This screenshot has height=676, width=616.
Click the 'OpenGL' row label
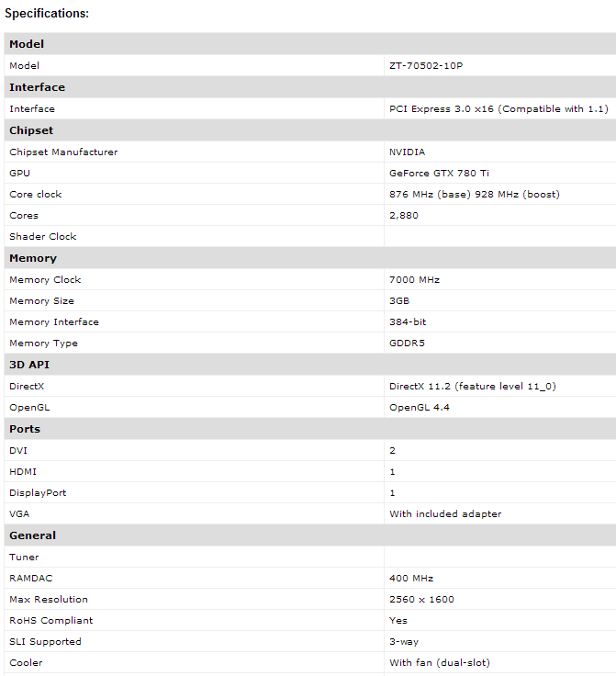click(x=29, y=407)
